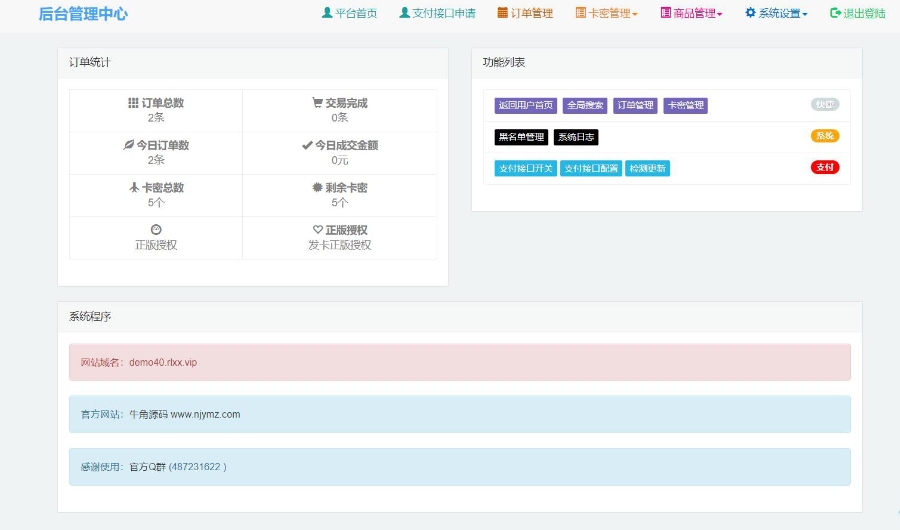Go to 平台首页 in the top navigation
900x530 pixels.
[x=349, y=14]
